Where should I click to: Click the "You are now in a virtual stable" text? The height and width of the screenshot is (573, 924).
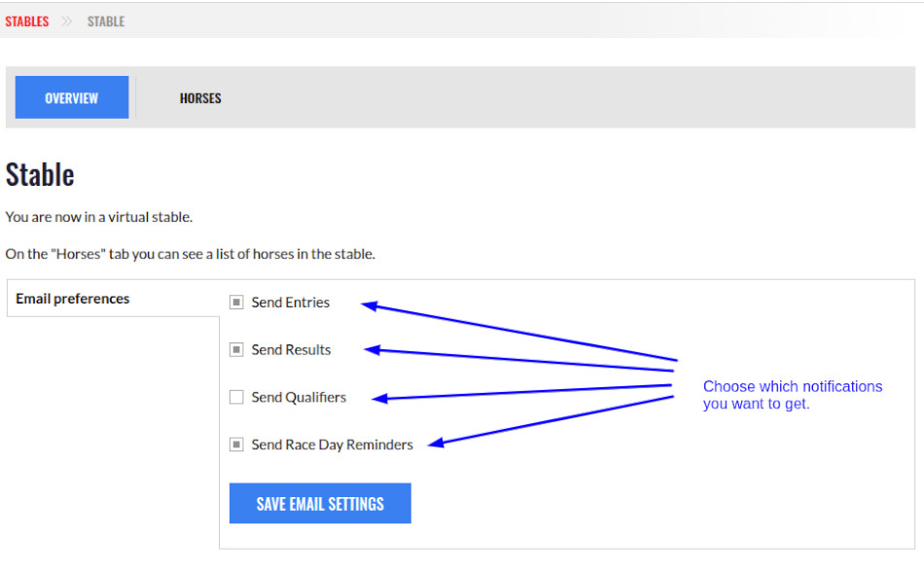[99, 217]
